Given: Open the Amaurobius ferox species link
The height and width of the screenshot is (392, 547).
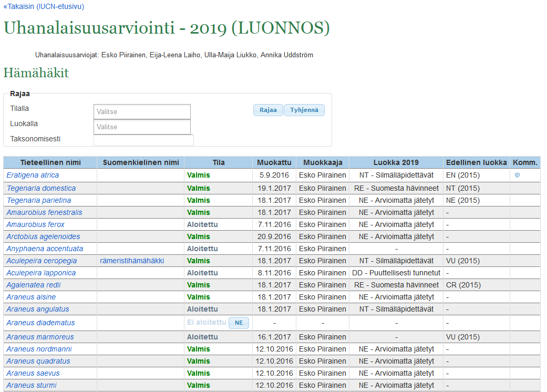Looking at the screenshot, I should click(36, 224).
